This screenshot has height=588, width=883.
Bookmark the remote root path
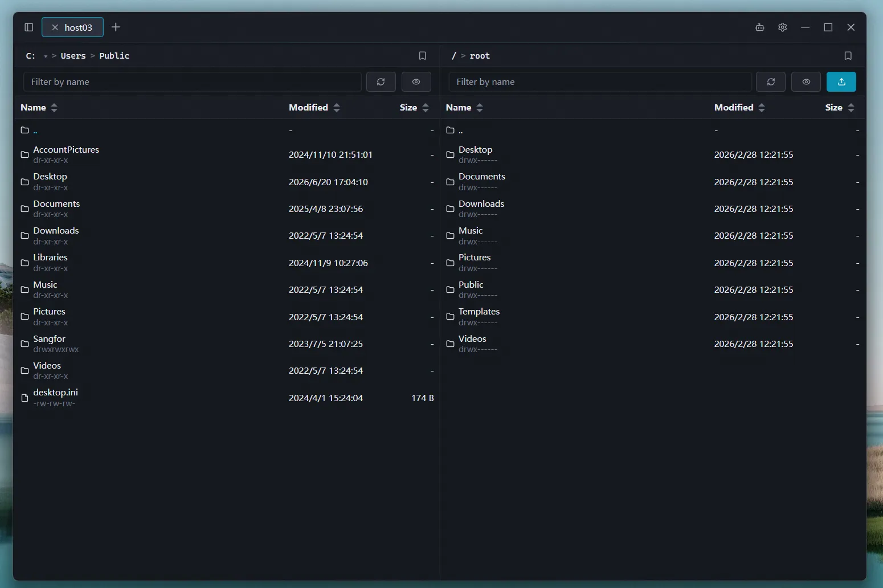coord(848,56)
